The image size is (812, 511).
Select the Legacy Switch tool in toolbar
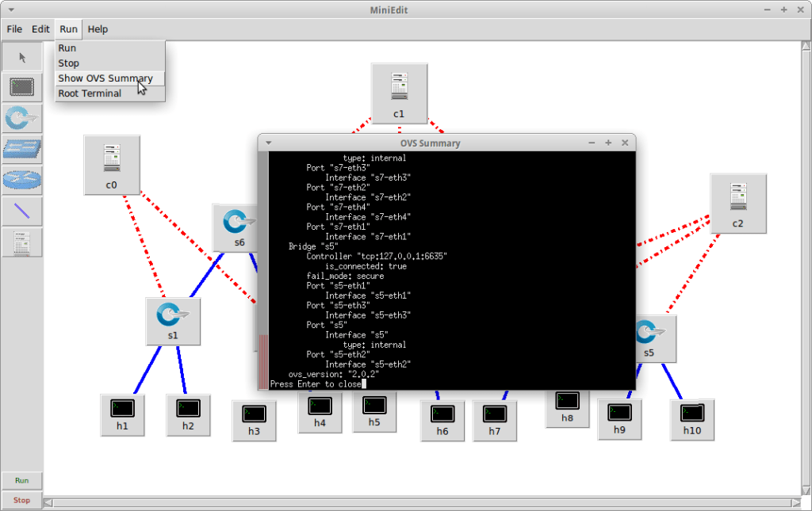pos(21,149)
